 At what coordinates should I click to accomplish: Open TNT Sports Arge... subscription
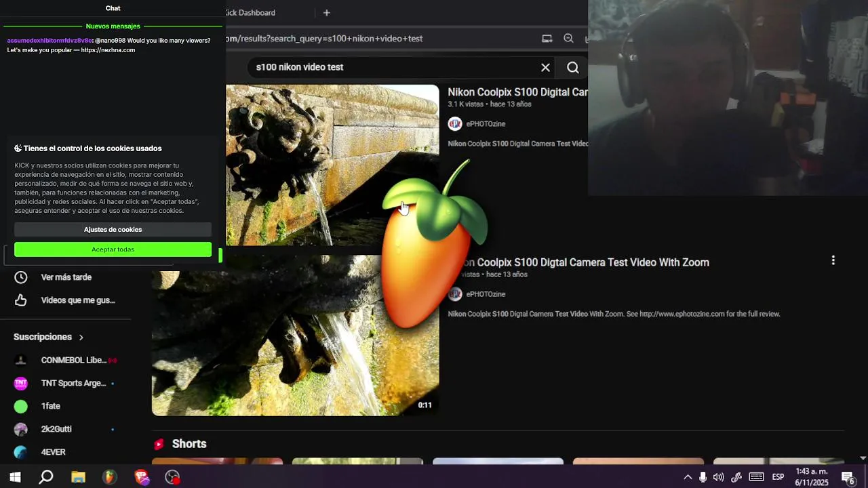tap(73, 383)
